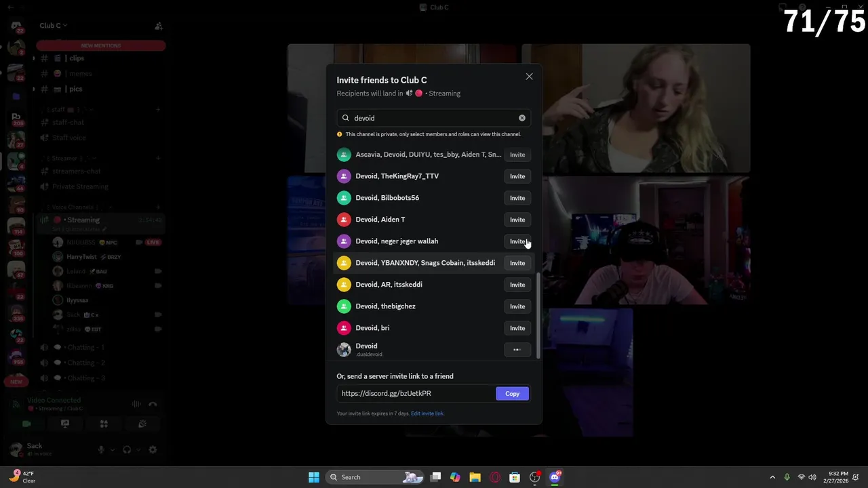Expand the pics channel threads arrow
Viewport: 868px width, 488px height.
[x=34, y=89]
